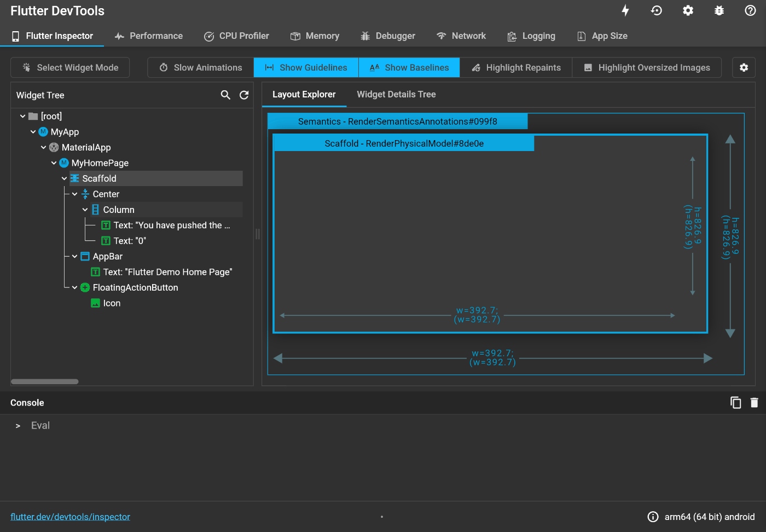
Task: Click Semantics RenderSemanticsAnnotations header in layout explorer
Action: [x=398, y=122]
